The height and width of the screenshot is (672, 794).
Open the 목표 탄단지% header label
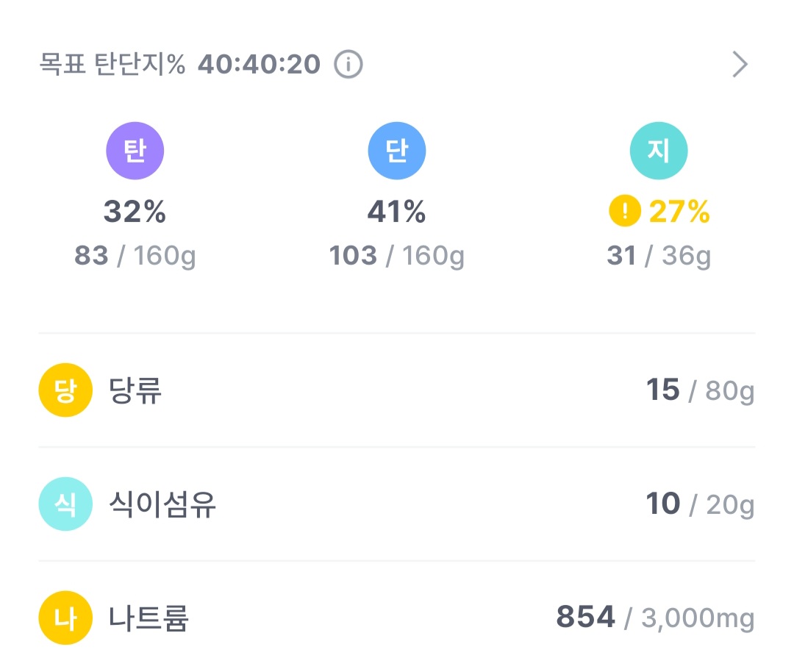click(x=112, y=65)
